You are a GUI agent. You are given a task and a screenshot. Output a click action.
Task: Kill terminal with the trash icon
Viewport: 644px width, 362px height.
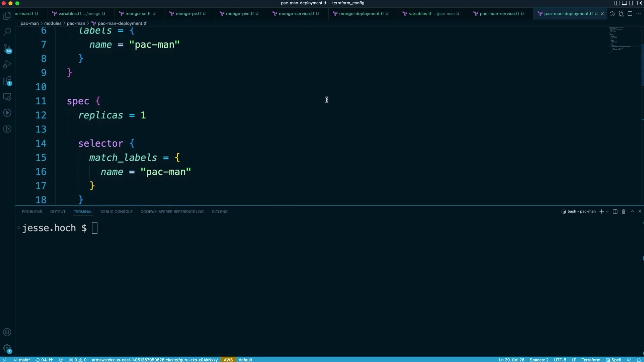pos(624,212)
